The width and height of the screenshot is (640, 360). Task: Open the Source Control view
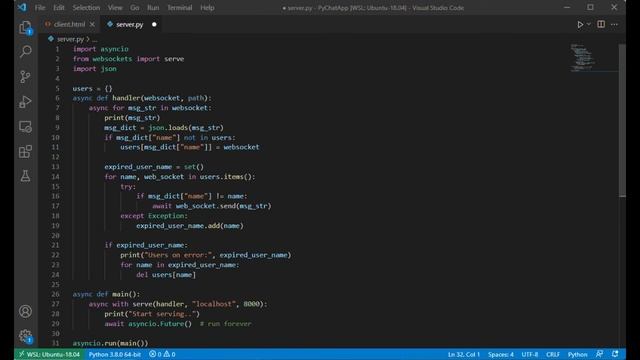25,76
